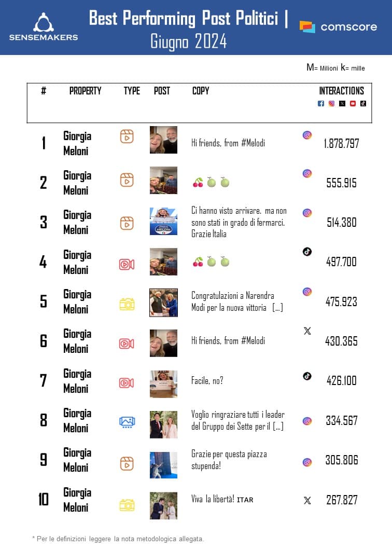
Task: Click 'Grazie per questa piazza stupenda!' text
Action: pos(229,460)
